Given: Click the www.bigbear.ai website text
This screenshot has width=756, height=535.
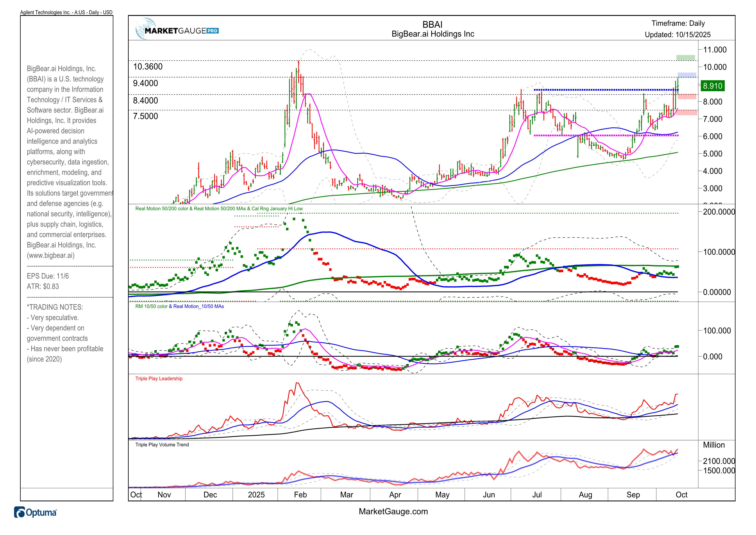Looking at the screenshot, I should [51, 255].
